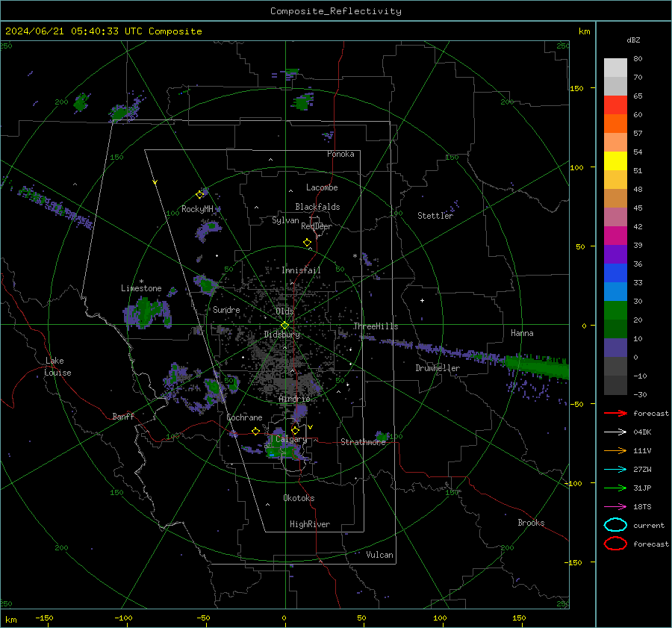The width and height of the screenshot is (672, 628).
Task: Click the yellow swatch between 54 and 51 dBZ
Action: [615, 161]
